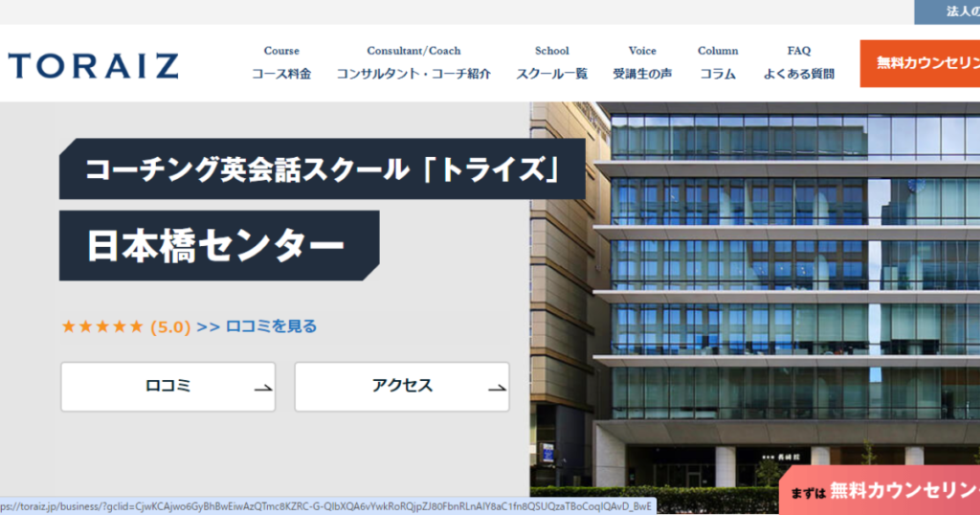Click the 日本橋センター heading

(219, 245)
